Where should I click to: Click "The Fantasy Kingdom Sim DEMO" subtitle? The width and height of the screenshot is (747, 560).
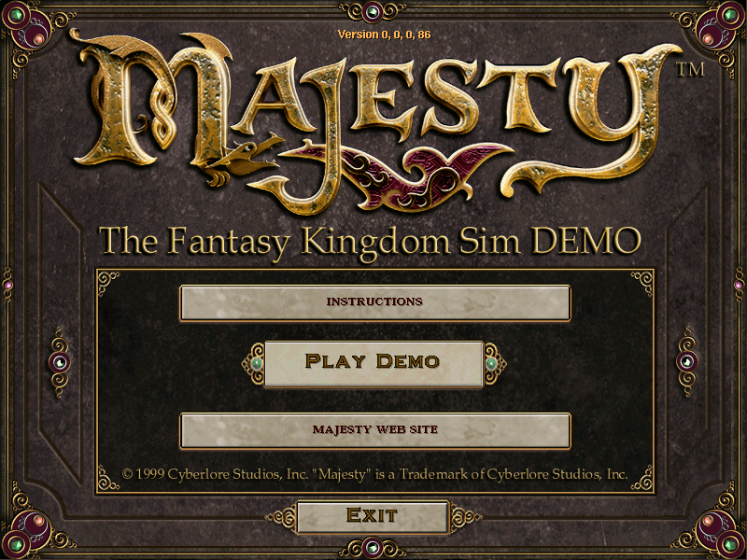370,241
